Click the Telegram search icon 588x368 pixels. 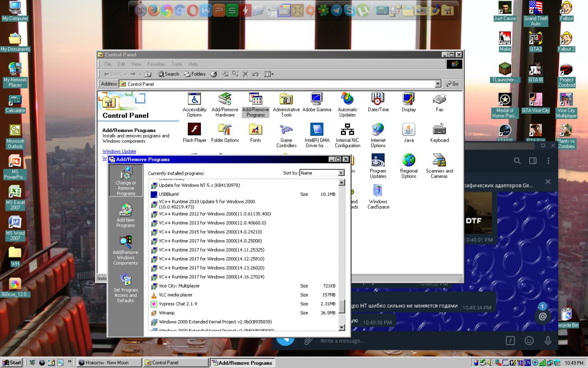(517, 161)
